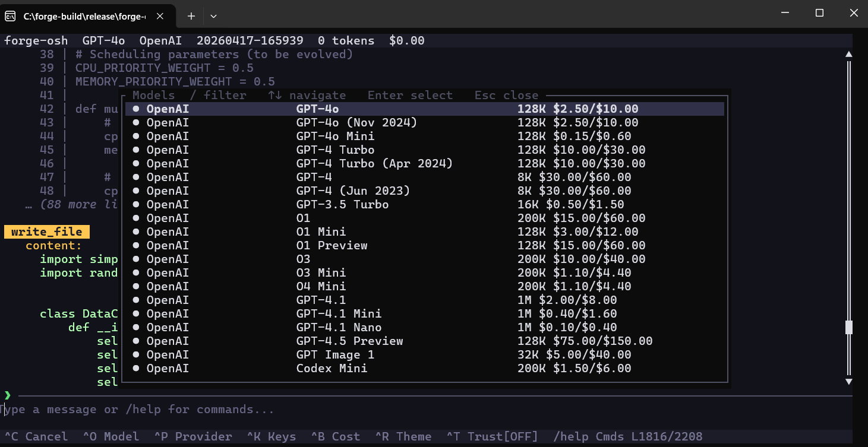
Task: Choose GPT-4.1 Mini model
Action: [424, 314]
